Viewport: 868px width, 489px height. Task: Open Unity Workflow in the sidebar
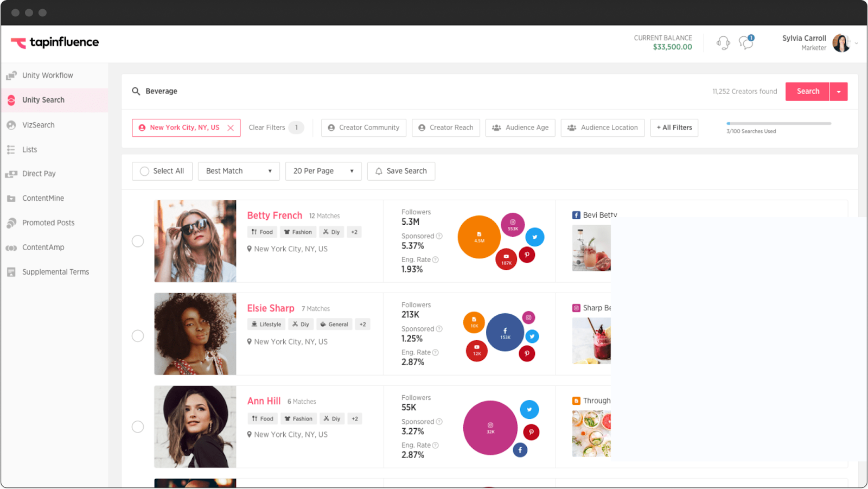54,75
